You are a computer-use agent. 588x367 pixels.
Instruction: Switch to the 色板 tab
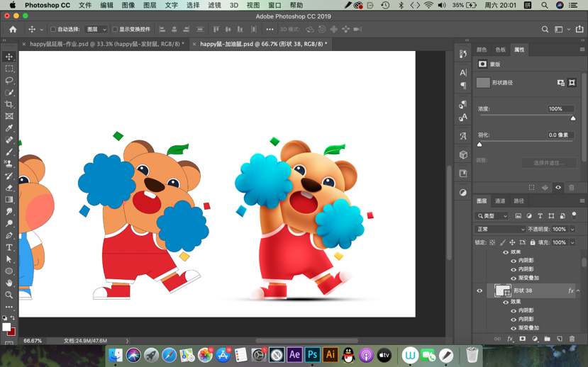pyautogui.click(x=501, y=50)
